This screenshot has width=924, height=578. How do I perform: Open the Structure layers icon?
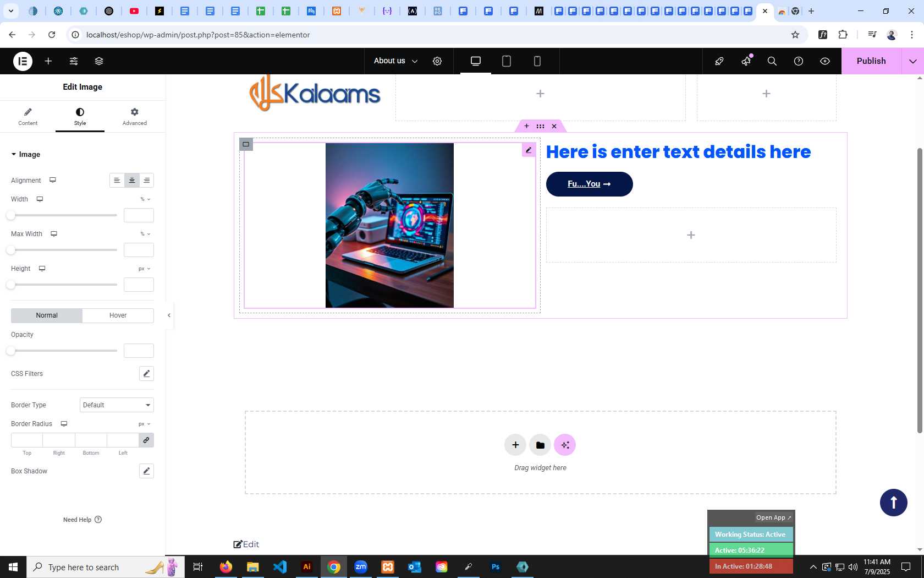[x=99, y=61]
